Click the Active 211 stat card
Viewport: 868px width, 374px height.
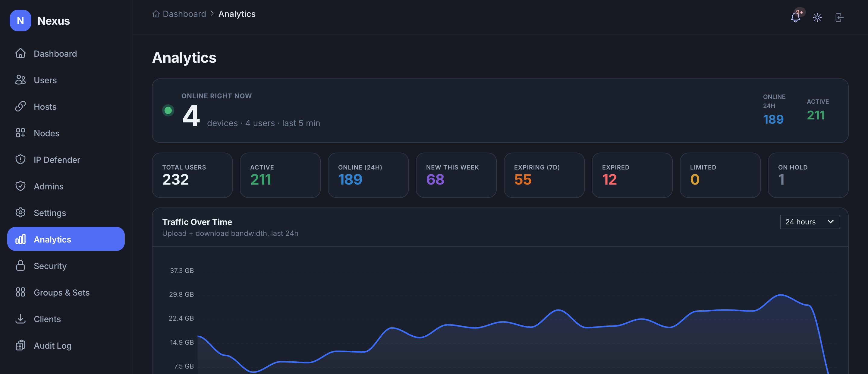(x=280, y=175)
